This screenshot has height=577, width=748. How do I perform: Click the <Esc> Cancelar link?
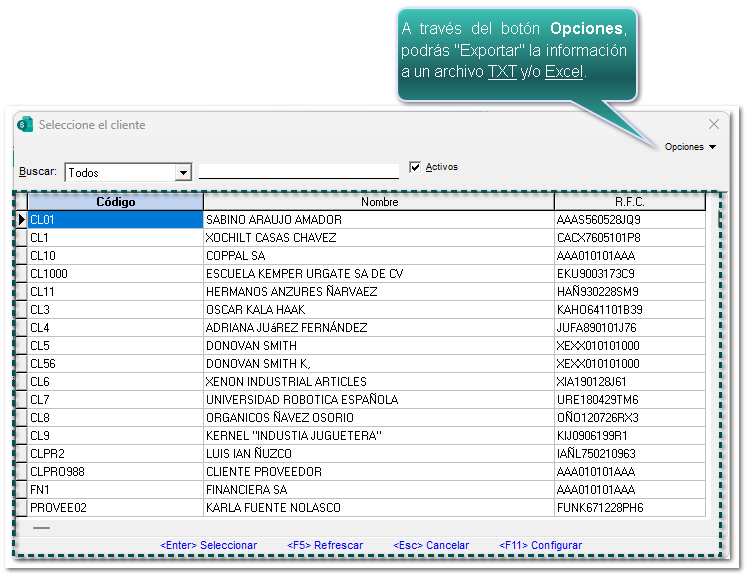[431, 545]
